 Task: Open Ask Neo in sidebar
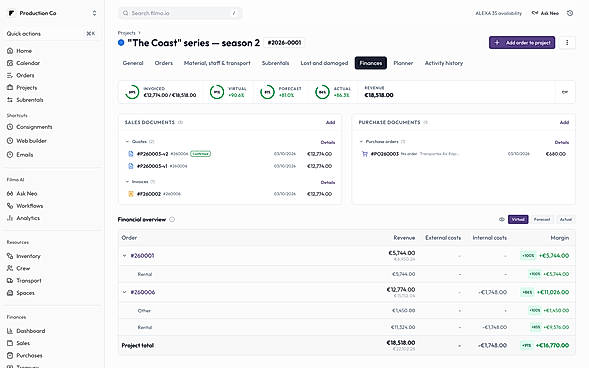click(26, 193)
